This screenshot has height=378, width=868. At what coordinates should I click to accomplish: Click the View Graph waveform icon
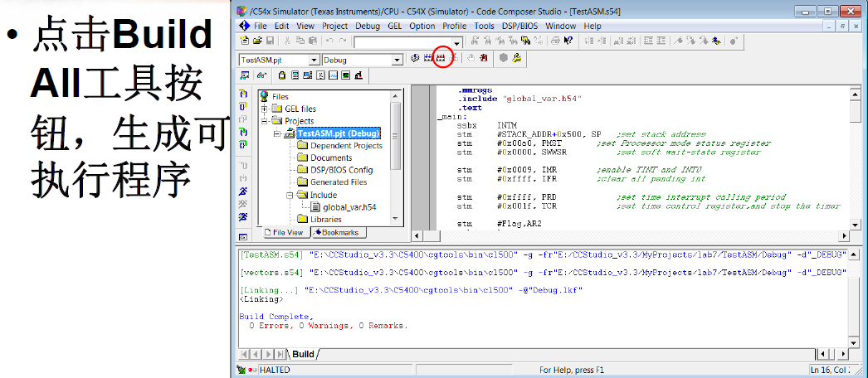tap(333, 75)
